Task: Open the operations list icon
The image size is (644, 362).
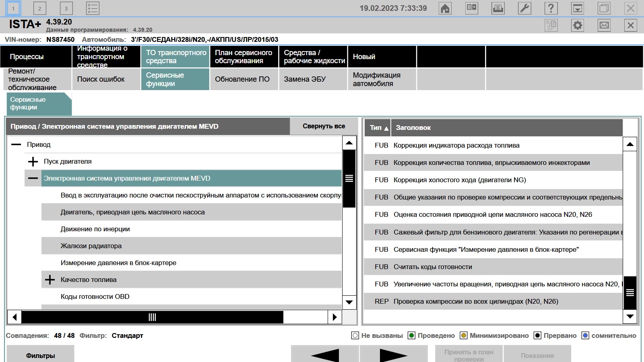Action: pos(93,8)
